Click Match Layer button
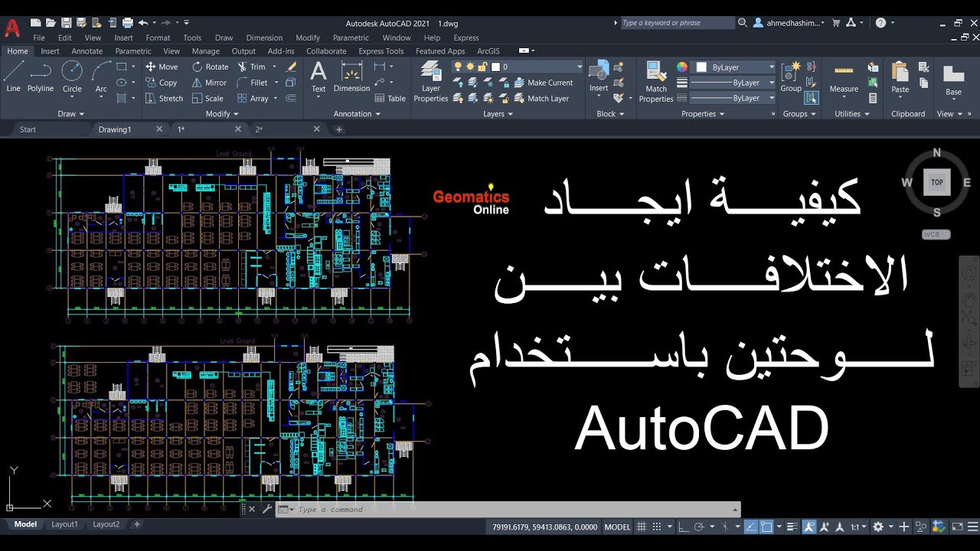Viewport: 980px width, 551px height. coord(541,98)
